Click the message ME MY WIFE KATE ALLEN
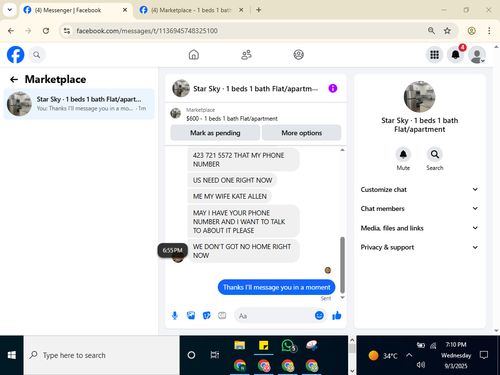 [230, 196]
